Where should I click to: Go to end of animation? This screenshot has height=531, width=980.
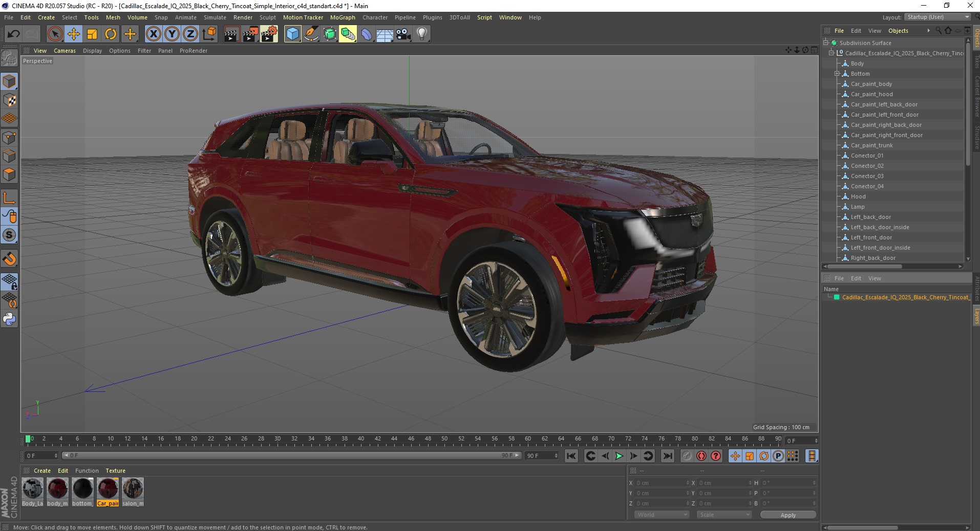pos(668,456)
